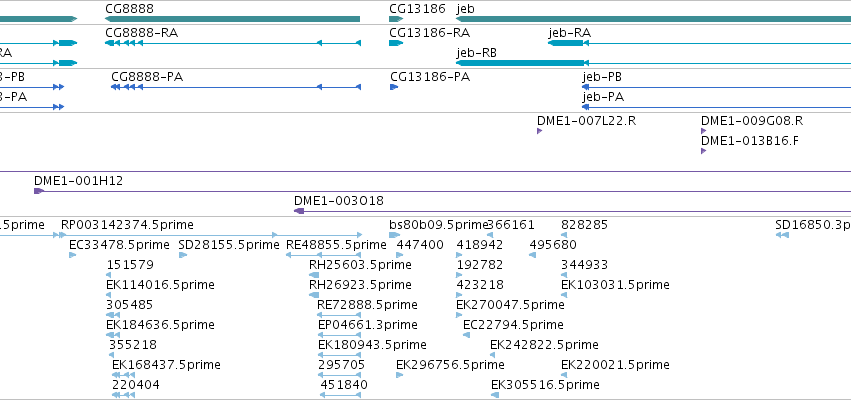Viewport: 851px width, 400px height.
Task: Click transcript label CG13186-RA
Action: (430, 33)
